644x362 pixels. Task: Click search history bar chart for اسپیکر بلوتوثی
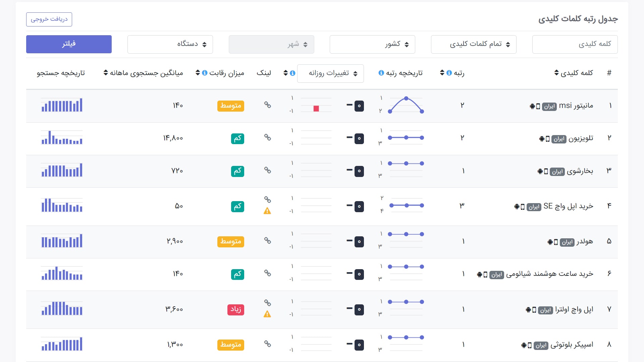click(x=62, y=344)
